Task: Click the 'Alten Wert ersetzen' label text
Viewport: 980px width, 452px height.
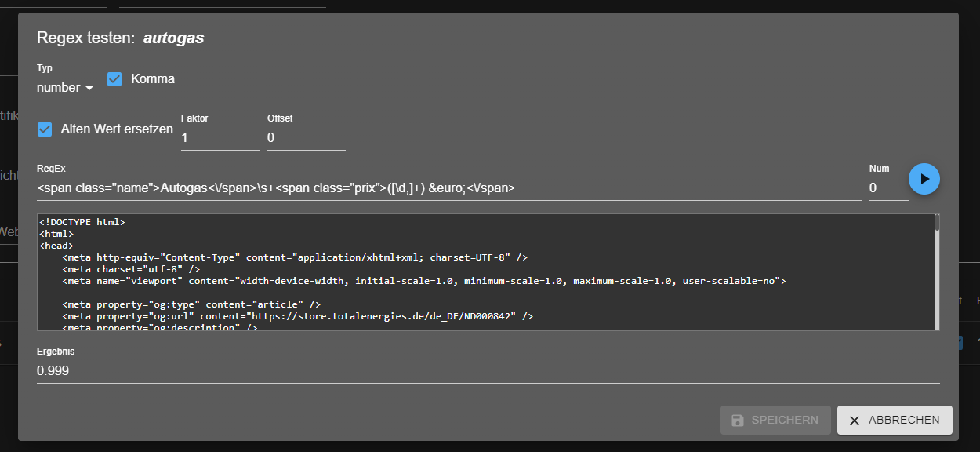Action: [117, 129]
